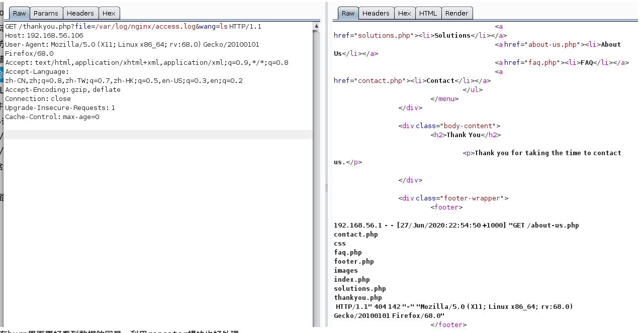
Task: Click the Host: 192.168.56.106 header
Action: click(44, 36)
